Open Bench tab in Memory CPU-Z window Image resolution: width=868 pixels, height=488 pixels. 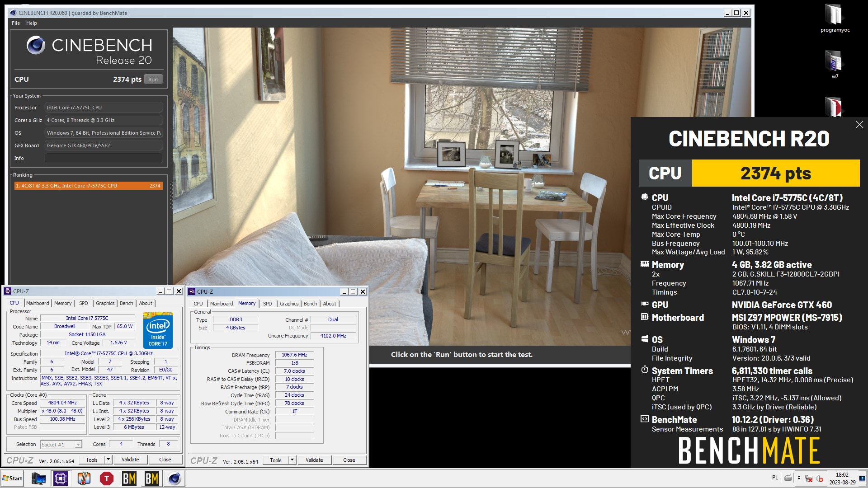(310, 304)
